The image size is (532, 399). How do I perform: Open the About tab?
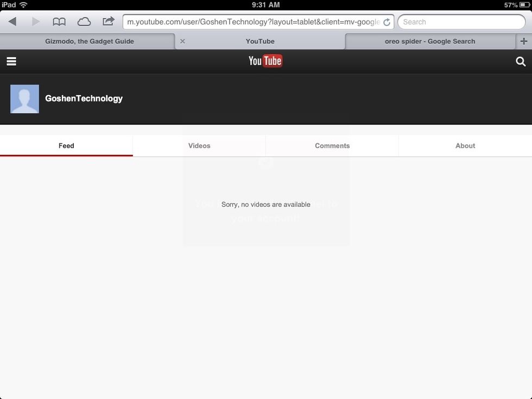tap(466, 146)
